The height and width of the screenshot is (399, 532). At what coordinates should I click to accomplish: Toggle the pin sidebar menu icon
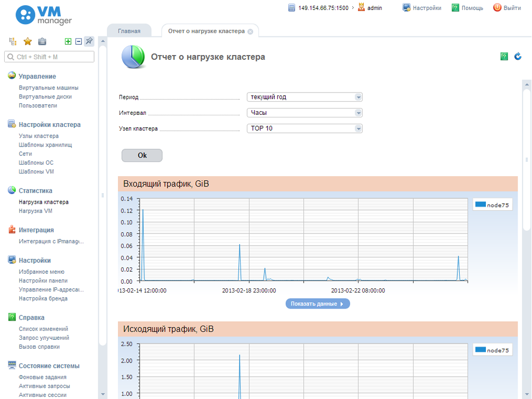point(89,41)
